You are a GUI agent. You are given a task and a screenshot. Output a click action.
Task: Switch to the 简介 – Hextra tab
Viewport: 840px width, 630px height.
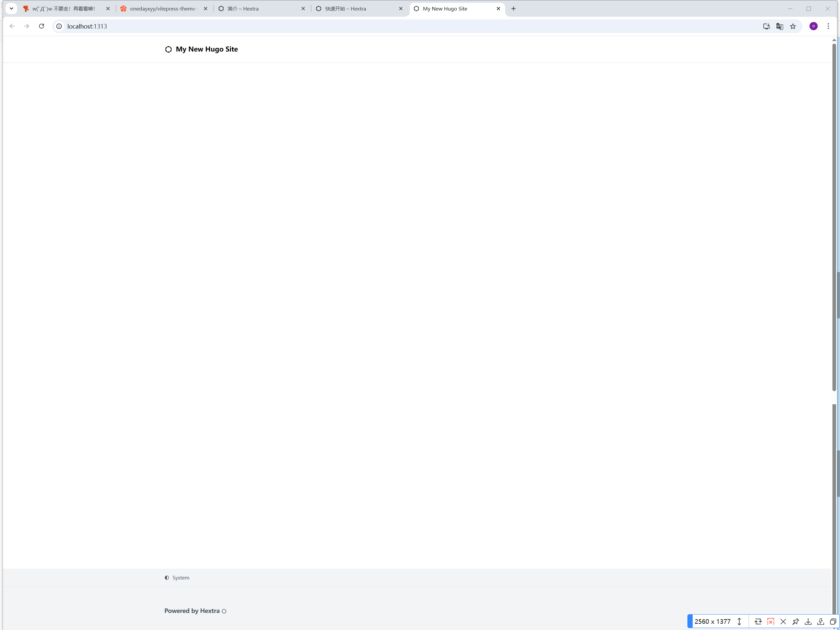pos(243,8)
